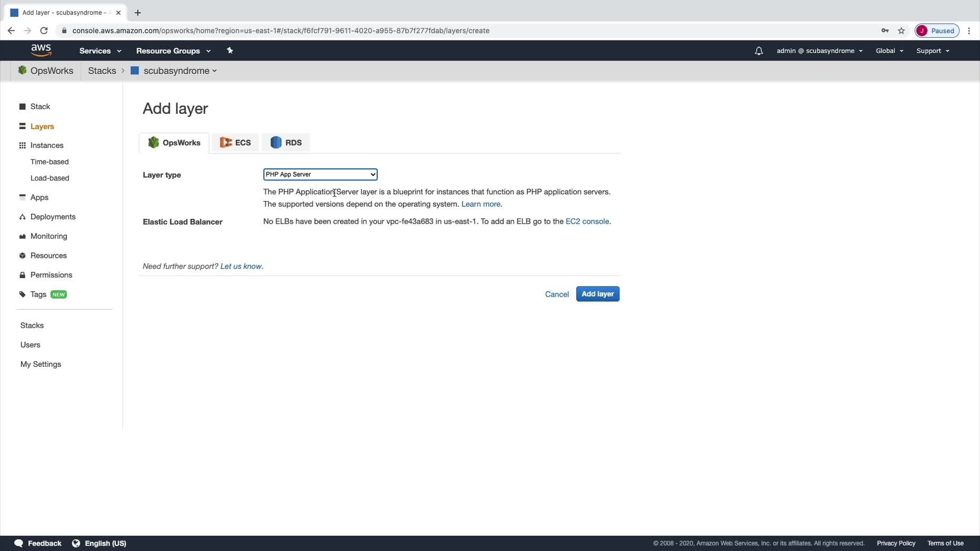Viewport: 980px width, 551px height.
Task: Click the browser back arrow
Action: coord(11,30)
